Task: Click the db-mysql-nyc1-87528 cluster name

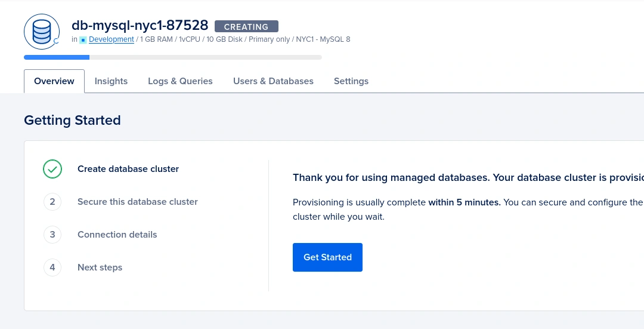Action: (x=140, y=26)
